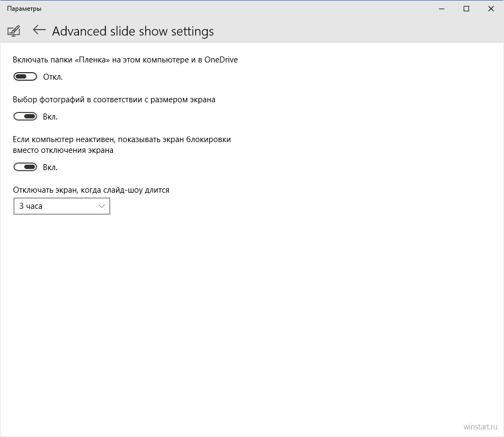Click "Выбор фотографий в соответствии" setting label
The width and height of the screenshot is (504, 437).
click(x=114, y=100)
